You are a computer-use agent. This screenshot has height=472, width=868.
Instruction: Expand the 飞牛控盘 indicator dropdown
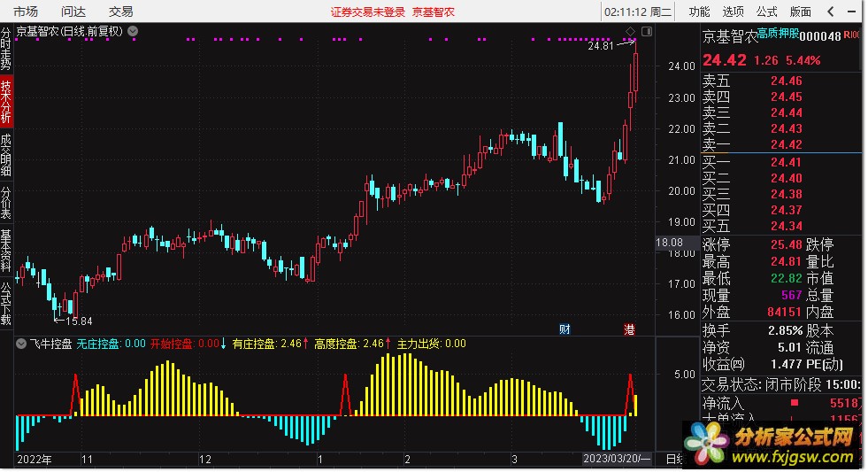tap(21, 344)
